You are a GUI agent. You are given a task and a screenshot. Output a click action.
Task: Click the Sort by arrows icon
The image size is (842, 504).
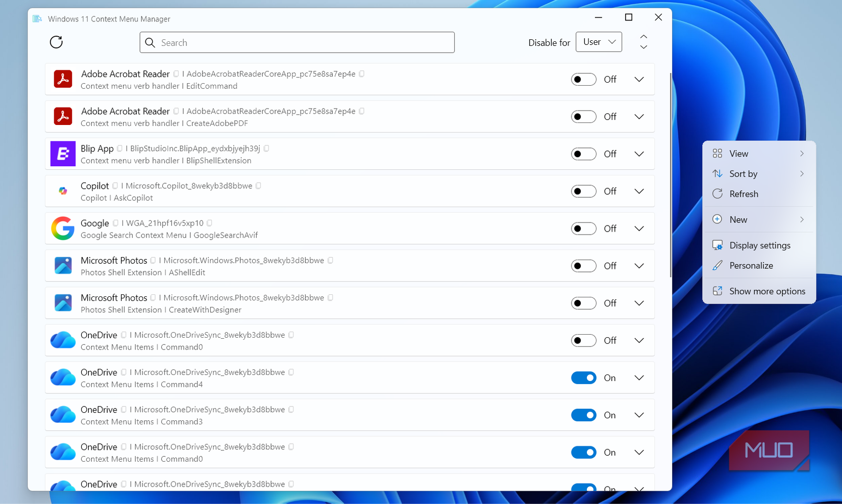click(x=717, y=173)
